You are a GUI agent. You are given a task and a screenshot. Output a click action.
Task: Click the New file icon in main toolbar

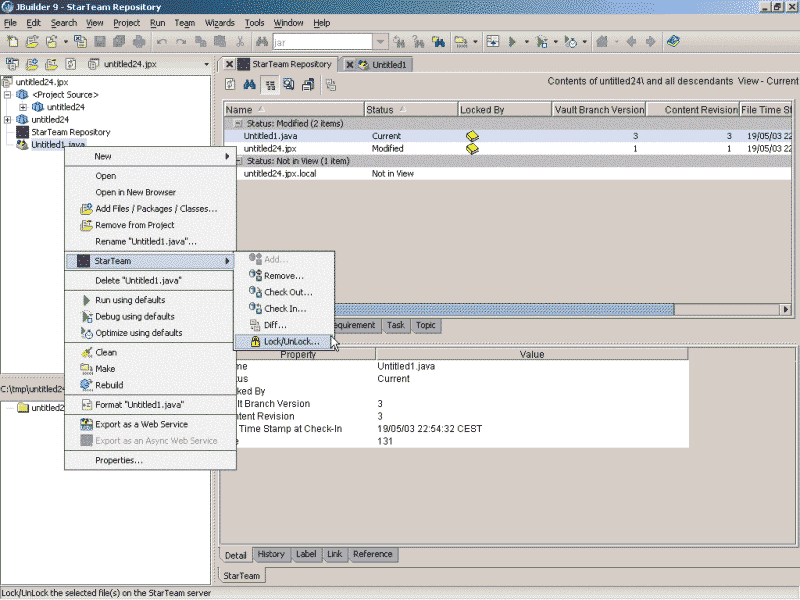pos(12,42)
